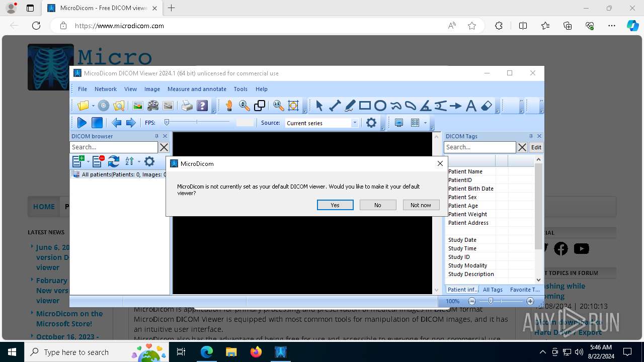Go to next image with right arrow
644x362 pixels.
131,123
